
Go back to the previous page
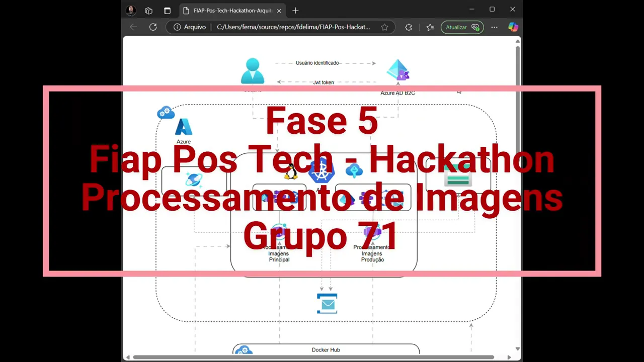tap(133, 27)
